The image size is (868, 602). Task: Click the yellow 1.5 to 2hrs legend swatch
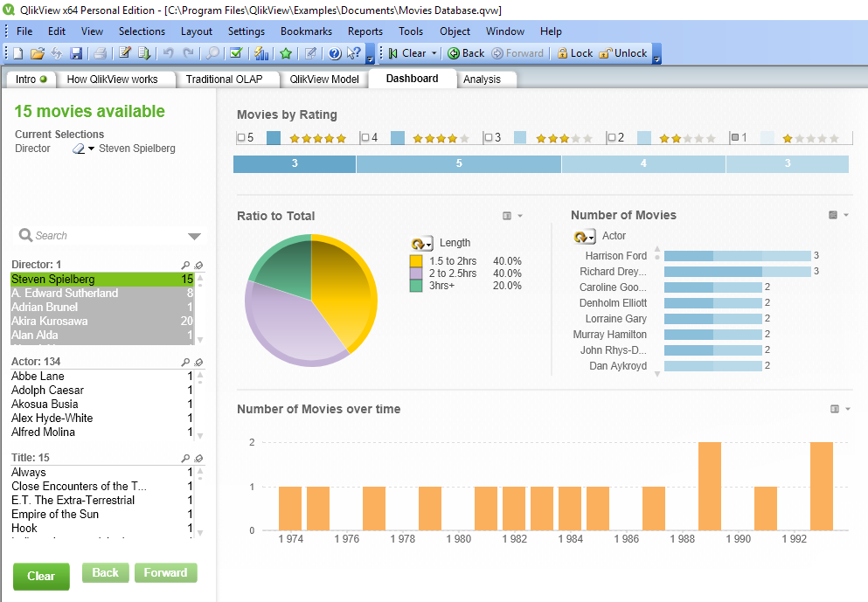pos(416,261)
